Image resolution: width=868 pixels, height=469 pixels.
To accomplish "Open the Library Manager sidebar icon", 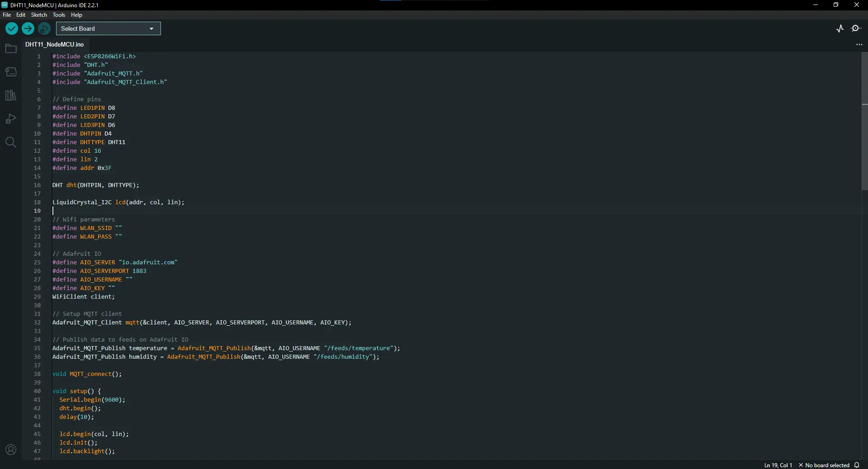I will click(11, 95).
